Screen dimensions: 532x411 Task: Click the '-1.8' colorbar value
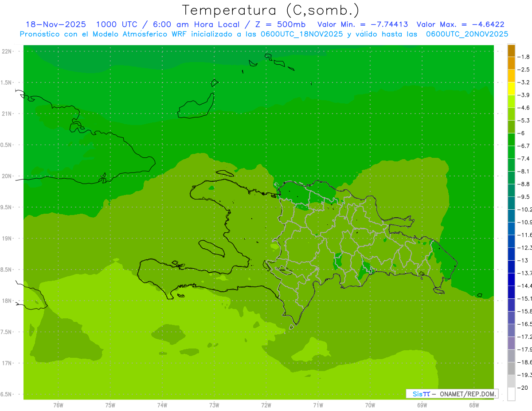524,57
